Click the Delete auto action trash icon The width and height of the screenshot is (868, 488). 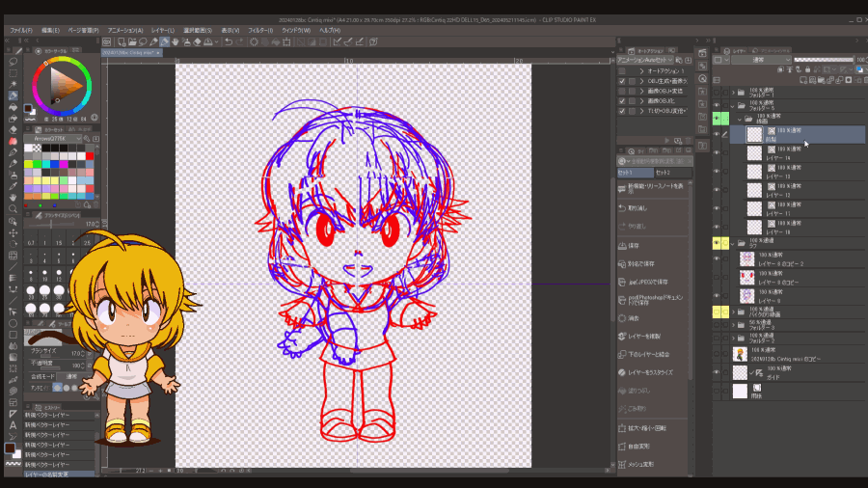(x=688, y=141)
